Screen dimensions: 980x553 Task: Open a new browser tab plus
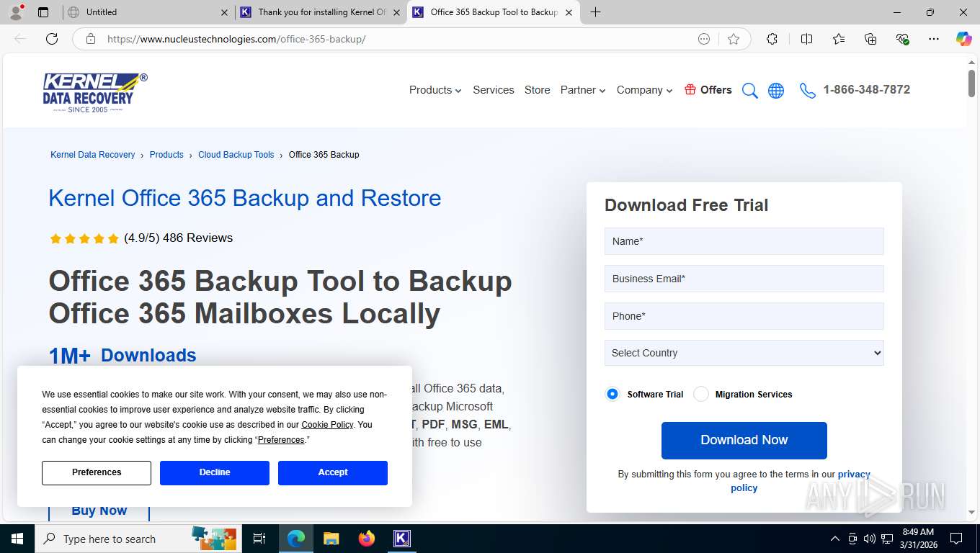[x=595, y=12]
